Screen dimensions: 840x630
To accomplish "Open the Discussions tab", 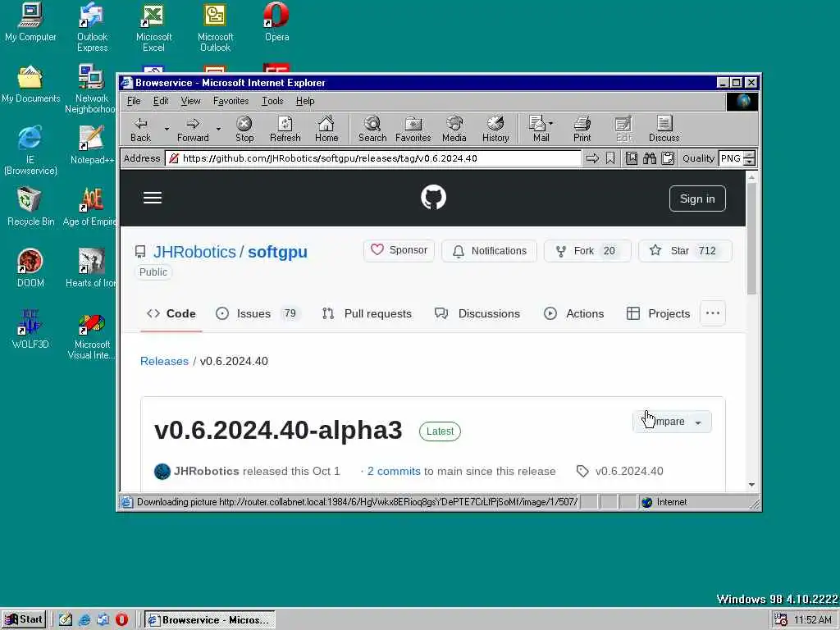I will pyautogui.click(x=477, y=314).
